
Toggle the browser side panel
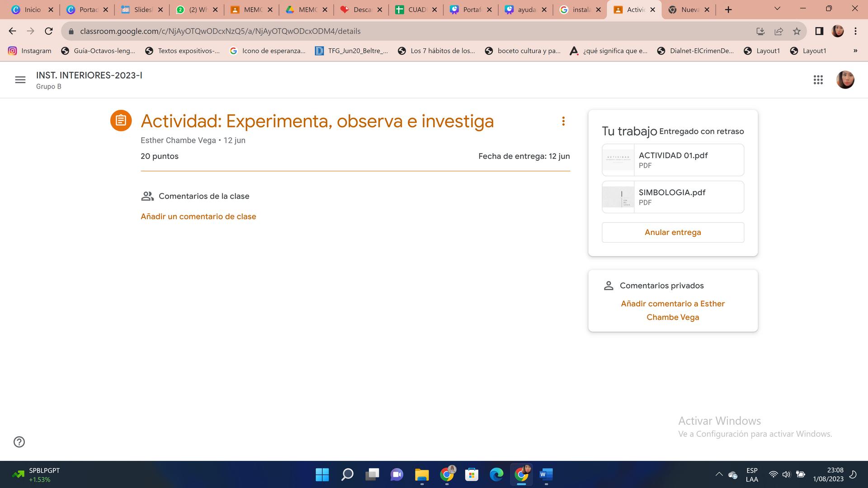click(x=819, y=31)
